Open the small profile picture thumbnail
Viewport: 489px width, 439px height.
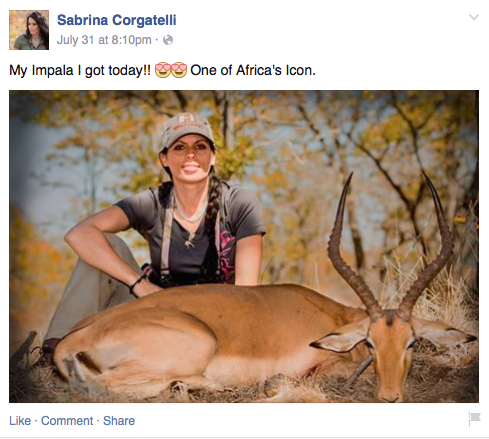[x=29, y=30]
